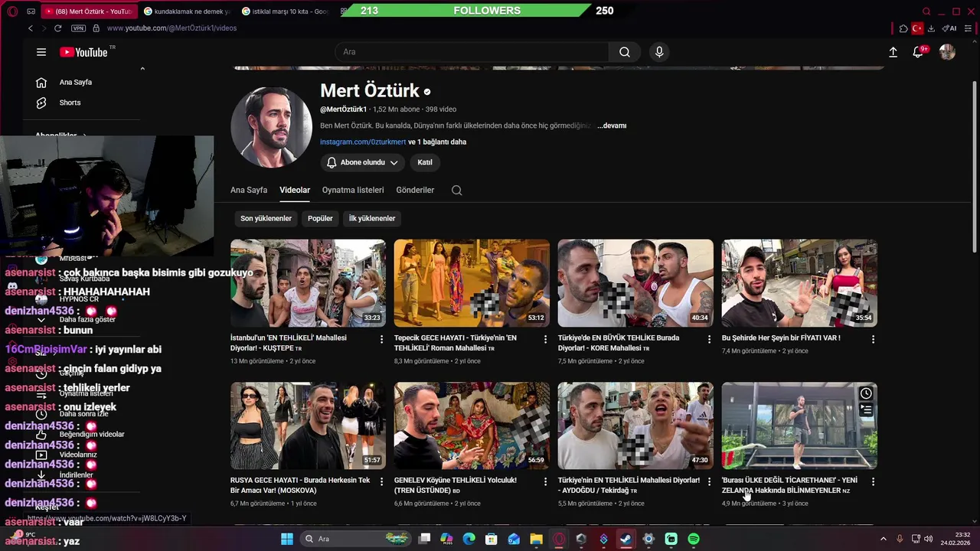The image size is (980, 551).
Task: Open options menu for RUSYA GECE HAYATI video
Action: 382,481
